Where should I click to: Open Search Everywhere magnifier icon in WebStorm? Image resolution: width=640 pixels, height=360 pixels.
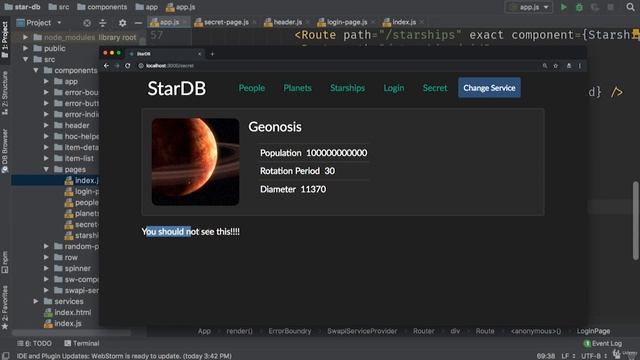tap(630, 7)
